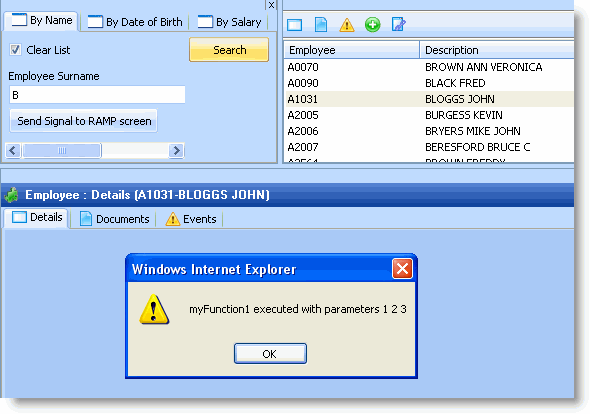Click BLOGGS JOHN description cell

[x=460, y=99]
